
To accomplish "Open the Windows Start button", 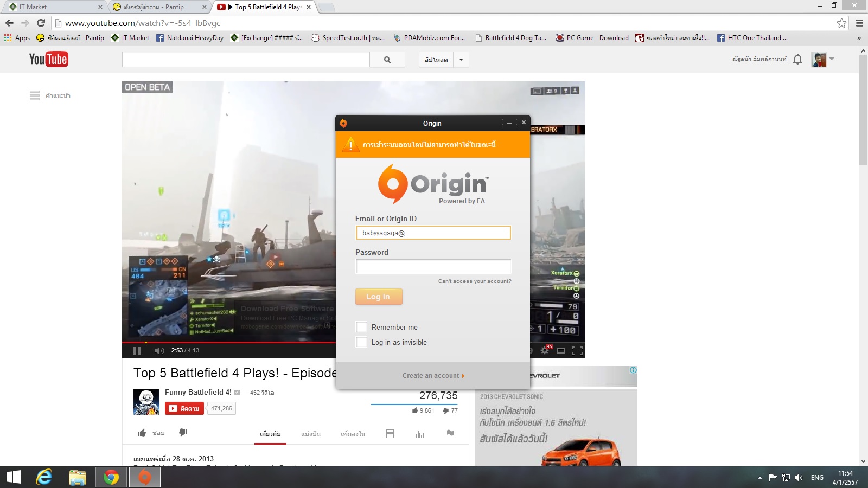I will point(14,477).
